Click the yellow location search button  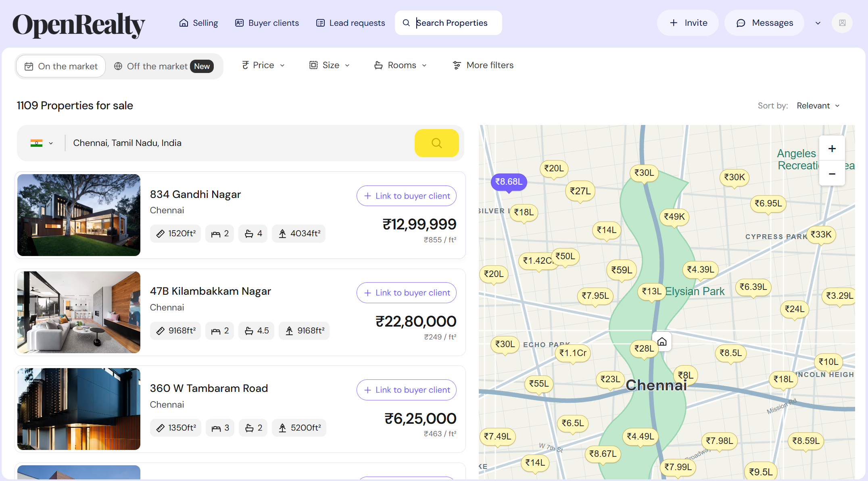click(x=436, y=143)
